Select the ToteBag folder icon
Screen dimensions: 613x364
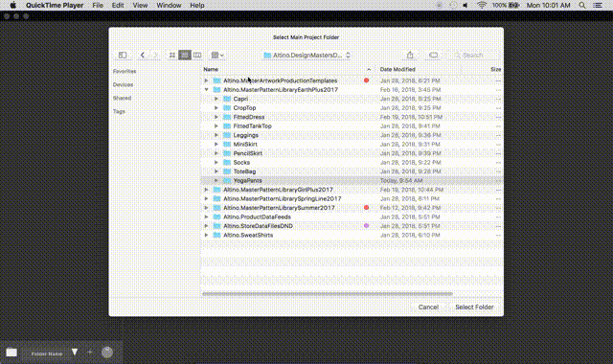tap(227, 171)
